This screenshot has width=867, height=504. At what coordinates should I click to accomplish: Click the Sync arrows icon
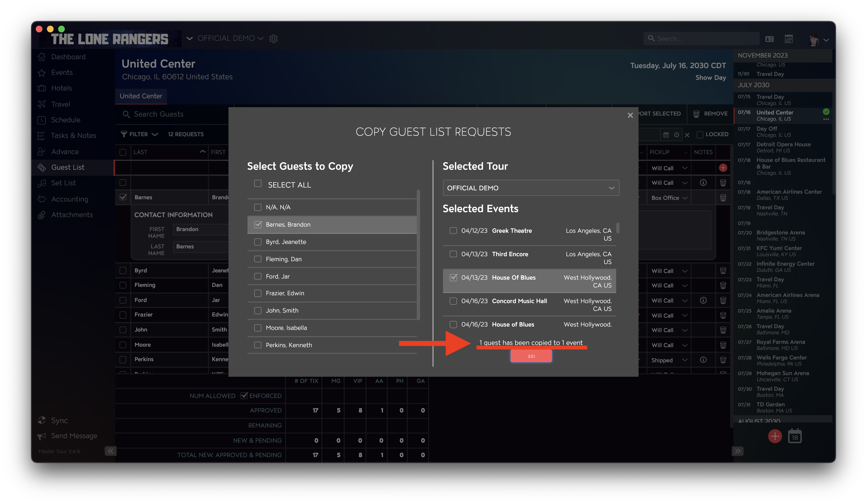pyautogui.click(x=42, y=421)
